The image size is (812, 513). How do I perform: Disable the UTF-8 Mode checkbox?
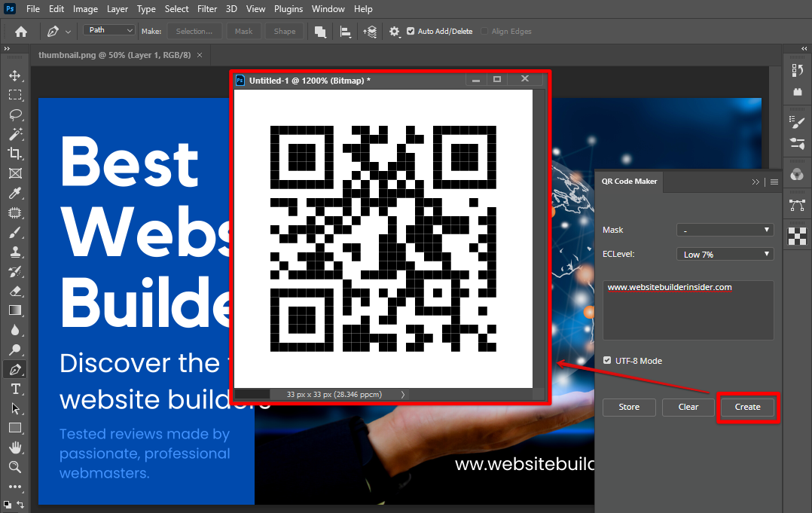(x=607, y=361)
